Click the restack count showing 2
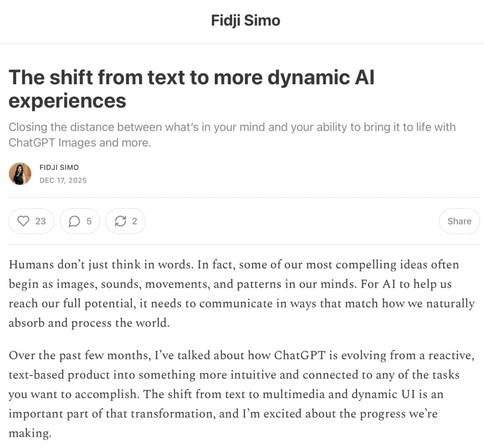Viewport: 484px width, 448px height. pyautogui.click(x=135, y=221)
